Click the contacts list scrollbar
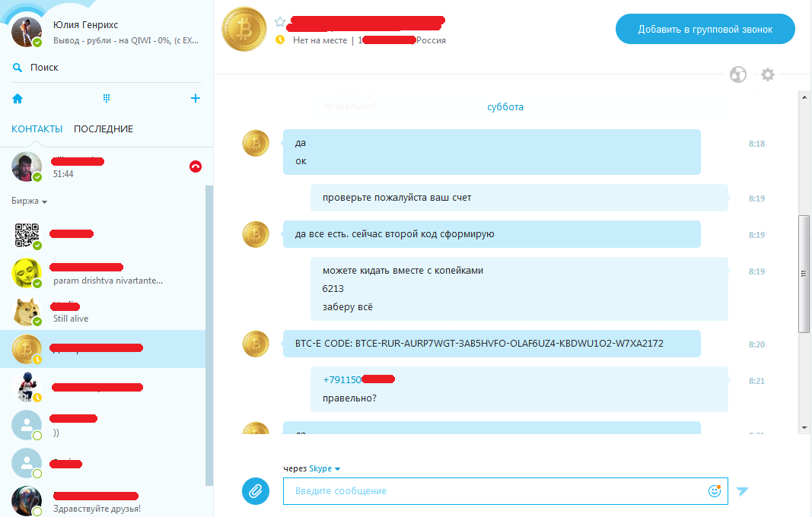The height and width of the screenshot is (517, 812). click(x=209, y=335)
